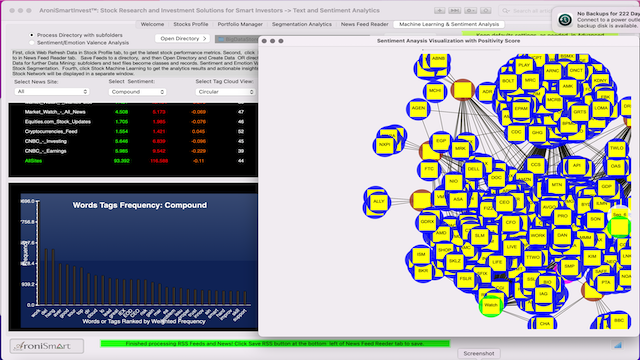Click the skip-forward toolbar icon

(x=454, y=11)
